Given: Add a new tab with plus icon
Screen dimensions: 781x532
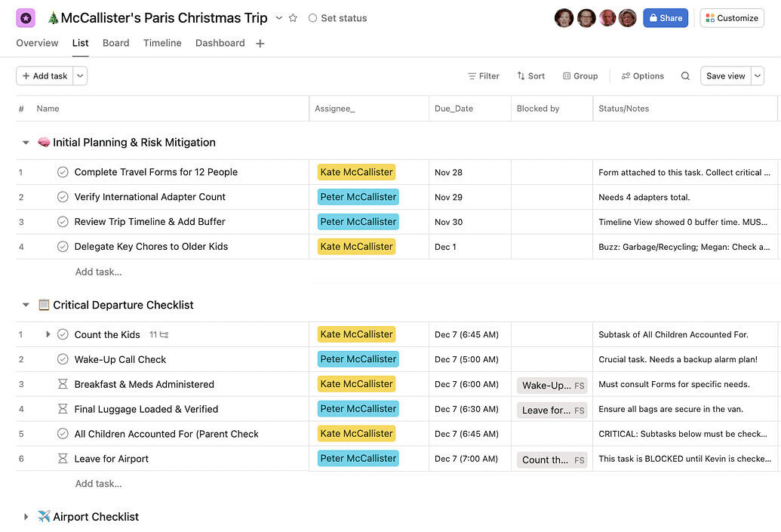Looking at the screenshot, I should pyautogui.click(x=260, y=44).
